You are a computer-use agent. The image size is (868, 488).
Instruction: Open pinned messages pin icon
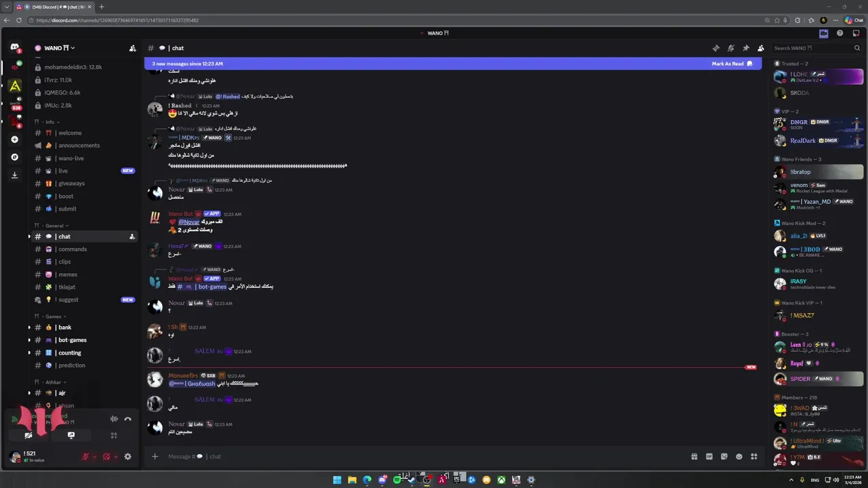pos(746,48)
